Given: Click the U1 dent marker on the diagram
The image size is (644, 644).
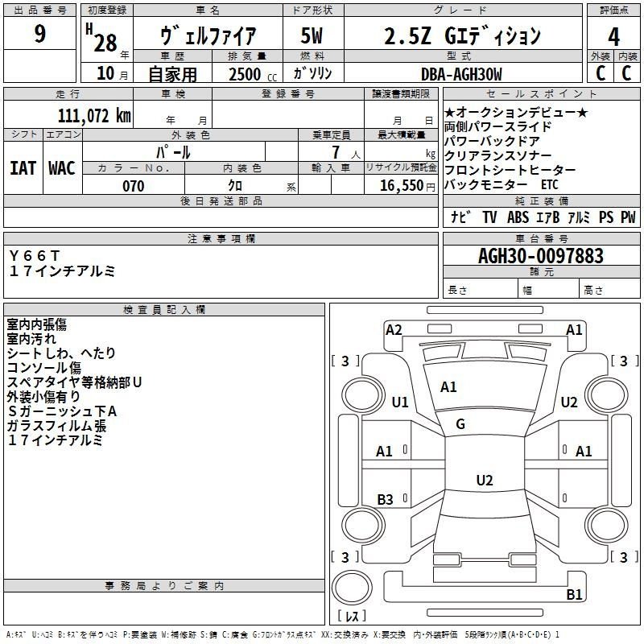Looking at the screenshot, I should tap(399, 402).
